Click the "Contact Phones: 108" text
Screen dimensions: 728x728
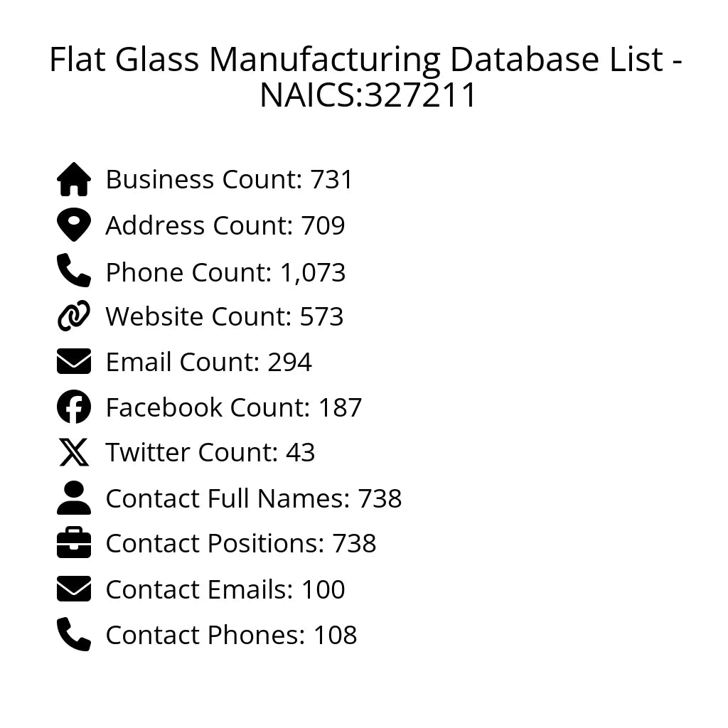(231, 635)
